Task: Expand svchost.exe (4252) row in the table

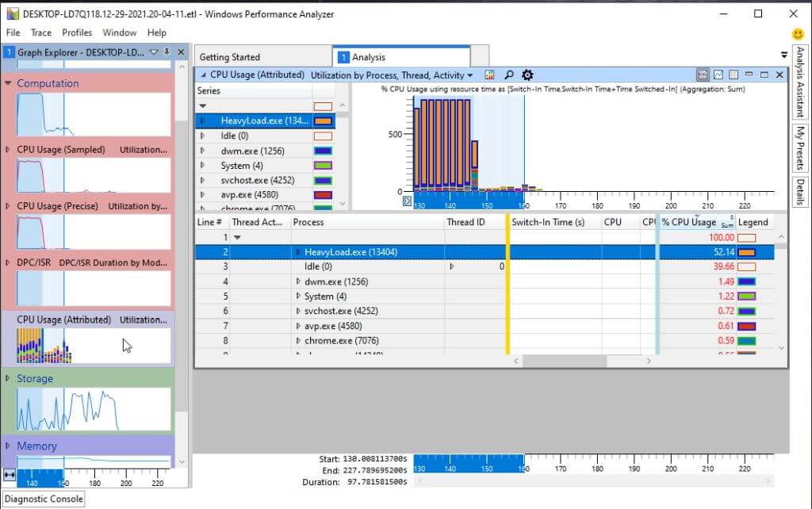Action: coord(298,312)
